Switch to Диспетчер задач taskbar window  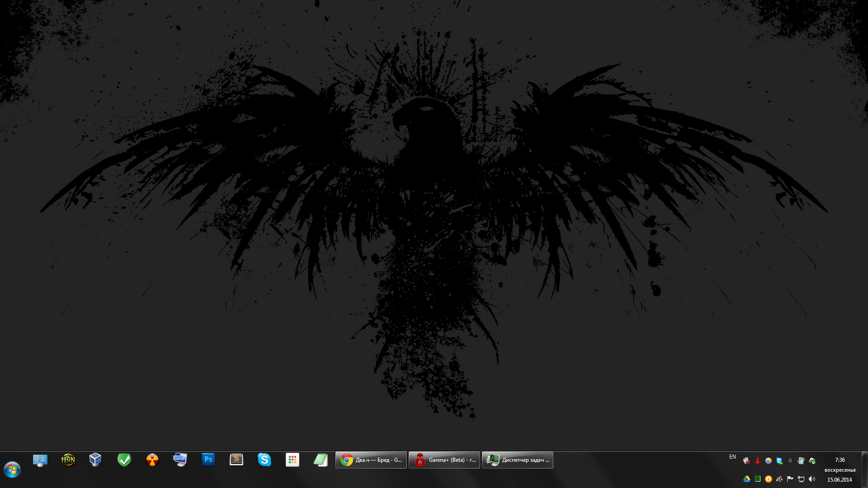pyautogui.click(x=518, y=460)
